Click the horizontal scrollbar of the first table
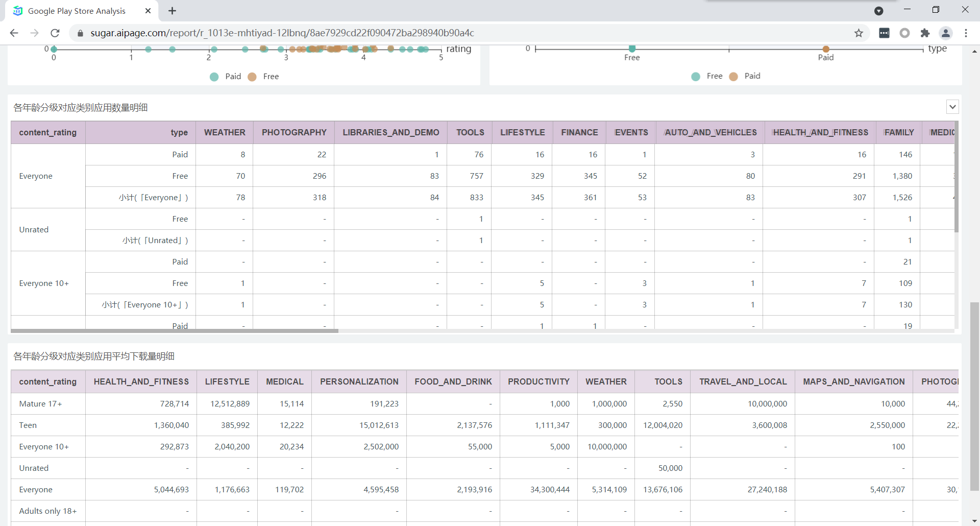 pyautogui.click(x=175, y=331)
